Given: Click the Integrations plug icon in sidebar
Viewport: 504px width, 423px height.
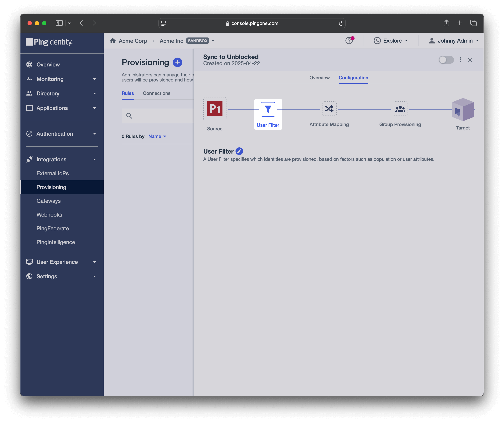Looking at the screenshot, I should tap(29, 159).
